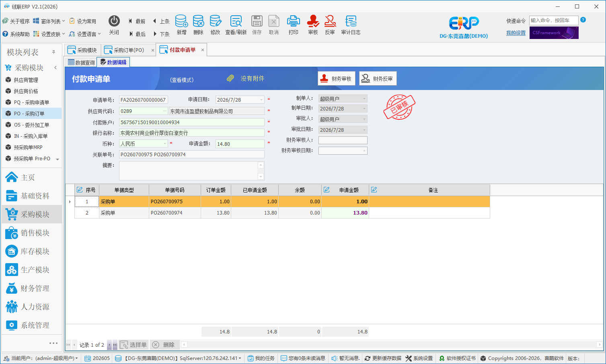The image size is (606, 364).
Task: Click 更新缓存数据 in status bar
Action: [x=383, y=358]
